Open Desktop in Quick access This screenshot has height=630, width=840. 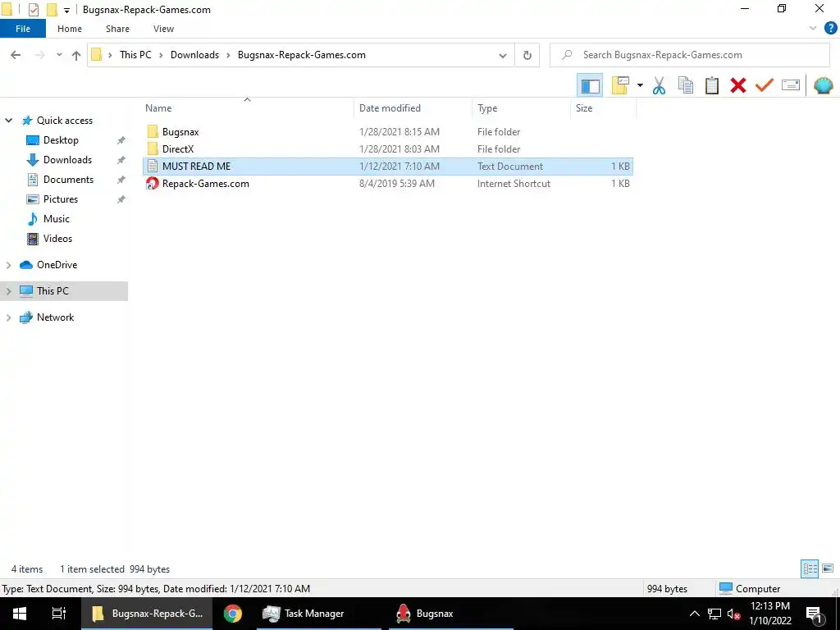[61, 139]
